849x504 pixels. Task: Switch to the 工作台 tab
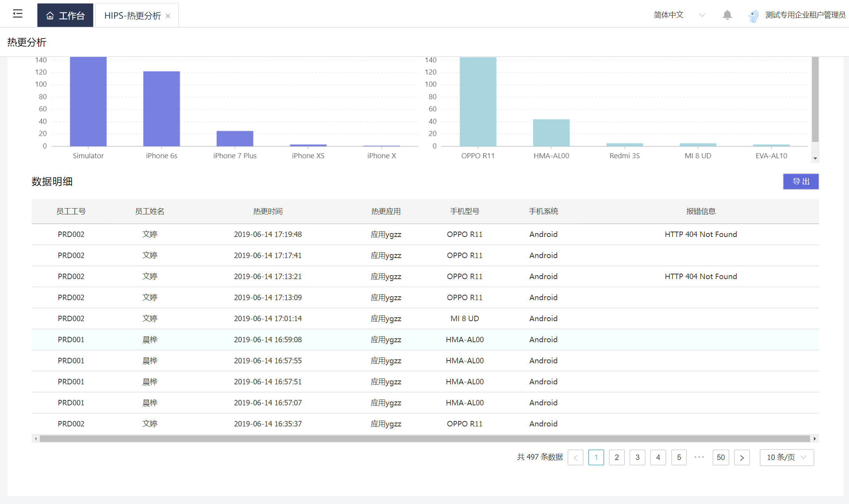pos(65,15)
